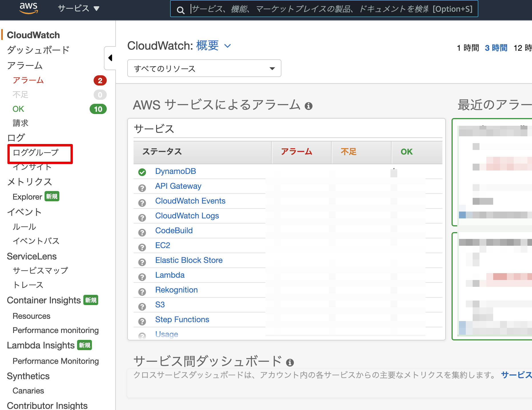Open the API Gateway service link
The width and height of the screenshot is (532, 410).
click(x=178, y=186)
